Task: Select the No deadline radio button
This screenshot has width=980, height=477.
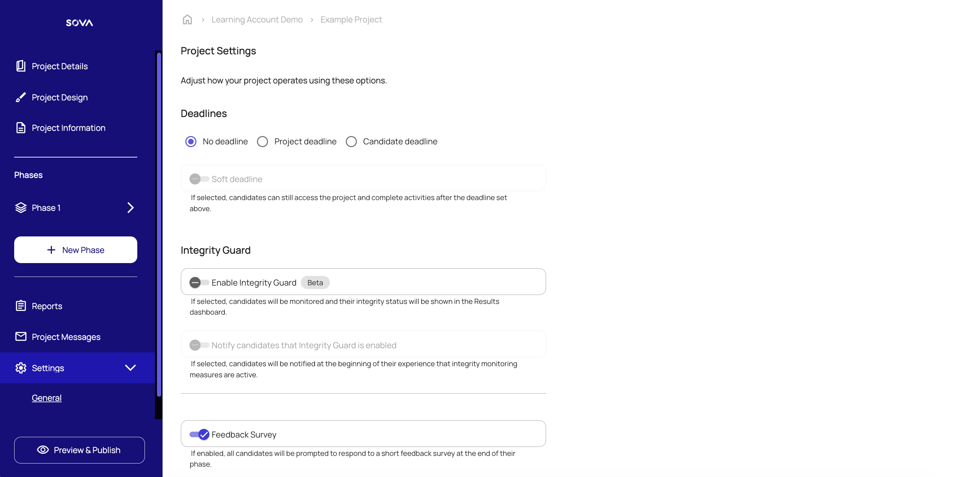Action: coord(191,142)
